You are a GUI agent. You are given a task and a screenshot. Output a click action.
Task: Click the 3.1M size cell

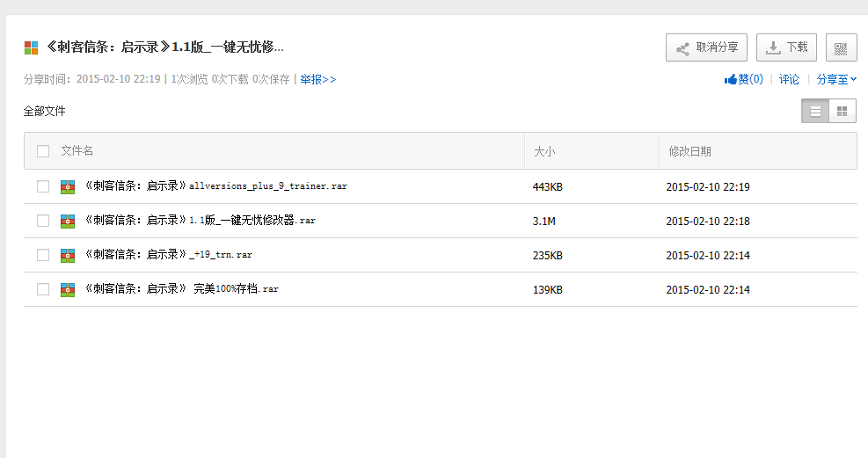(x=544, y=222)
